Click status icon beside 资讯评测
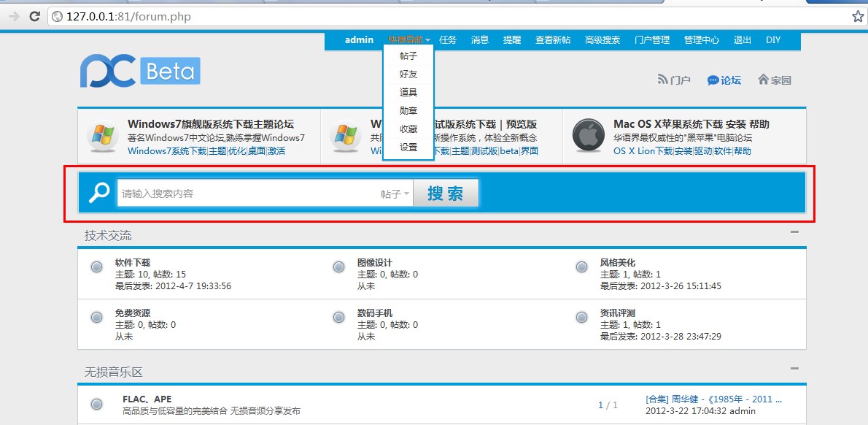Viewport: 868px width, 425px height. click(581, 318)
